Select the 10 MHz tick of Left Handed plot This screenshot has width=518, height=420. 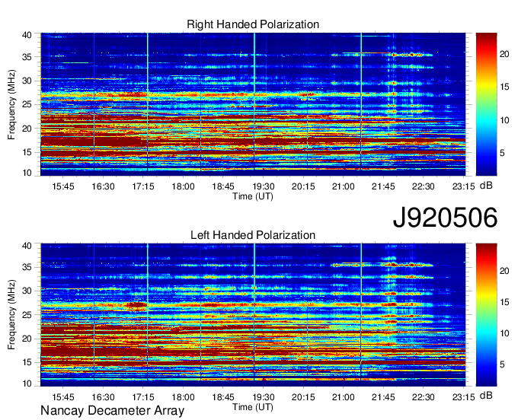tap(27, 383)
